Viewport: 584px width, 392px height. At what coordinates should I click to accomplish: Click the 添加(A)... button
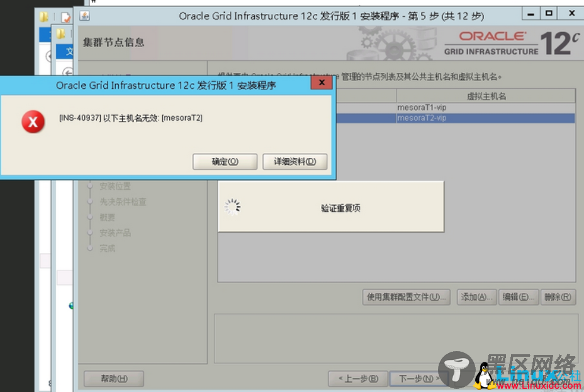point(476,297)
